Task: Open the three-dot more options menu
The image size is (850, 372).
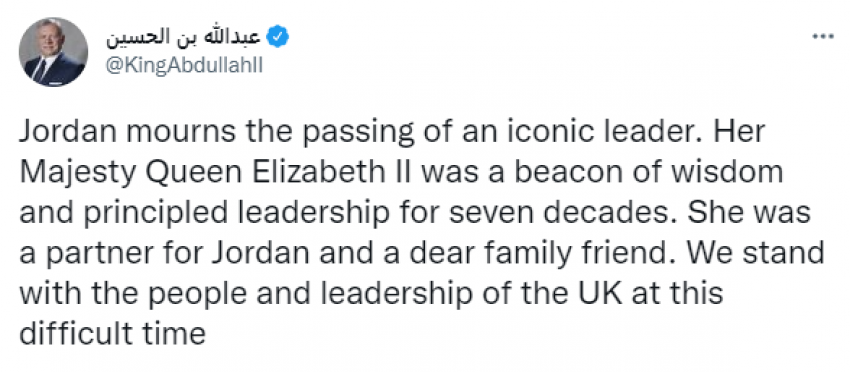Action: tap(822, 37)
